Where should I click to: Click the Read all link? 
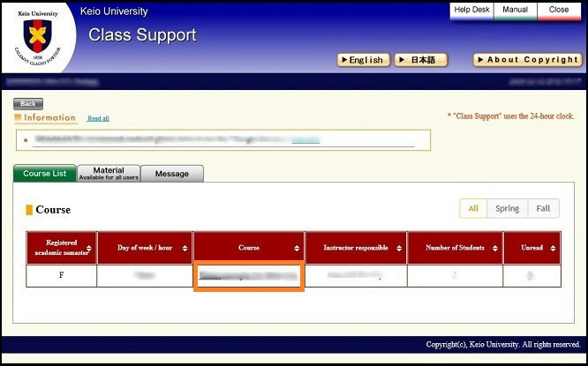pos(98,118)
